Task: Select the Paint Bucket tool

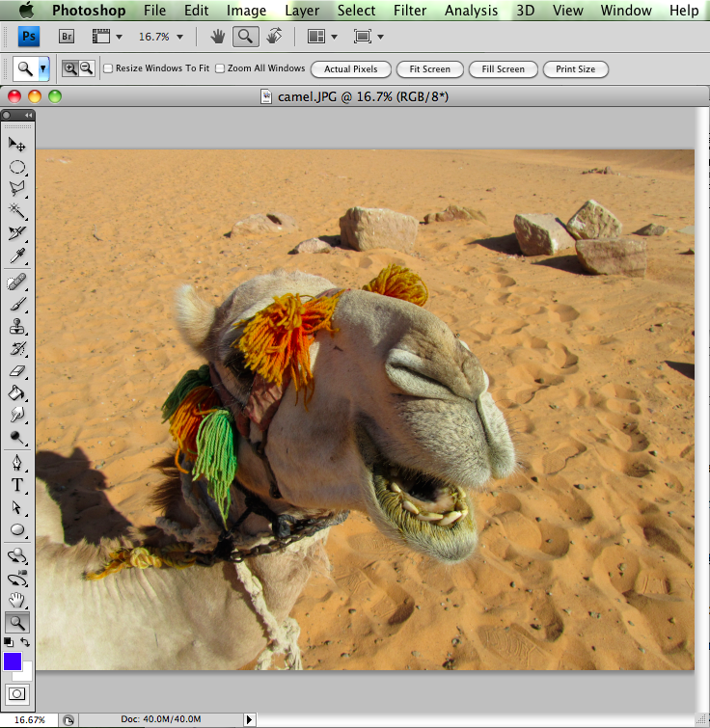Action: pyautogui.click(x=17, y=392)
